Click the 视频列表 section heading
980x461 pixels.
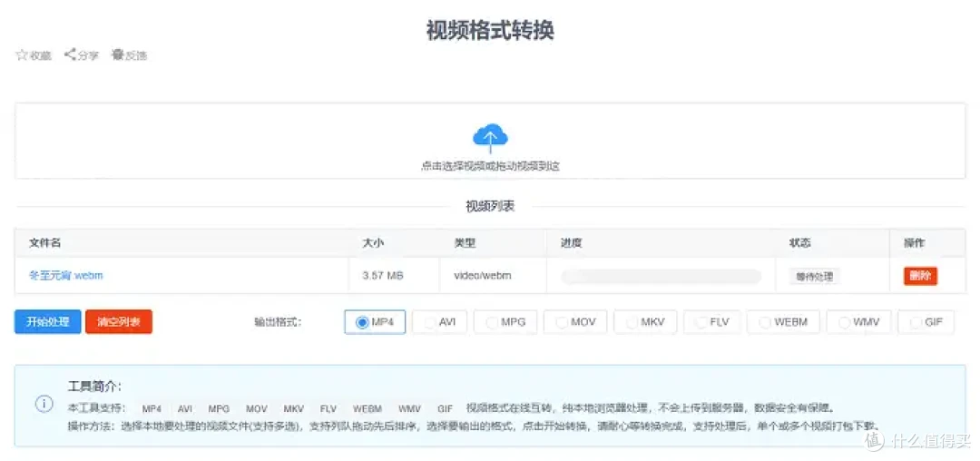point(490,207)
